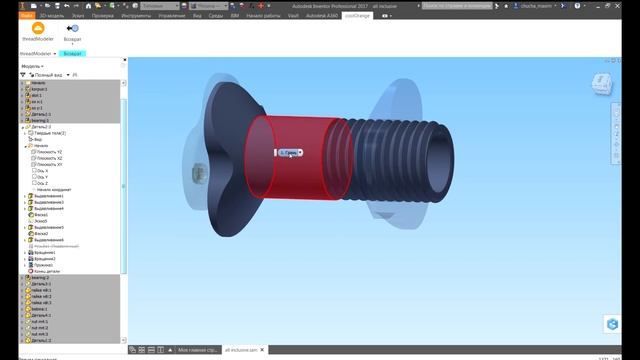This screenshot has height=360, width=640.
Task: Click the Save icon in quick access toolbar
Action: (58, 6)
